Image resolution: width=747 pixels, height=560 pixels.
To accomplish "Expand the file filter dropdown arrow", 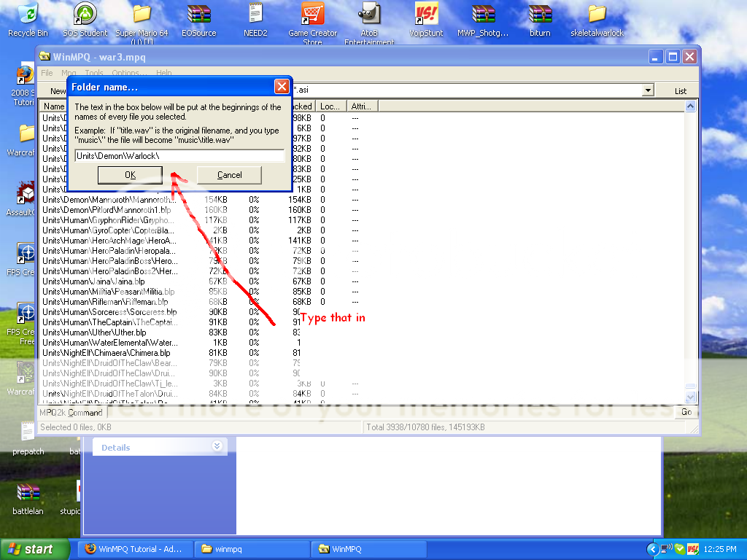I will [x=648, y=90].
